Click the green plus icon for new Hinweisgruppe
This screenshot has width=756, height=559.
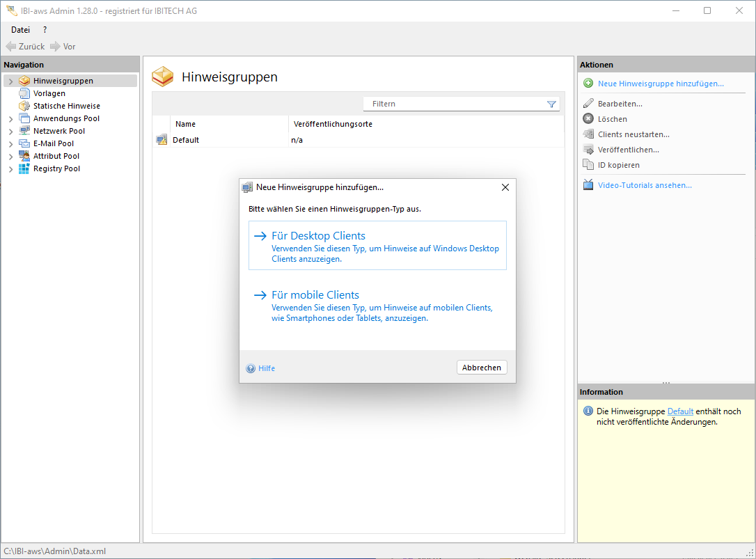(x=588, y=84)
